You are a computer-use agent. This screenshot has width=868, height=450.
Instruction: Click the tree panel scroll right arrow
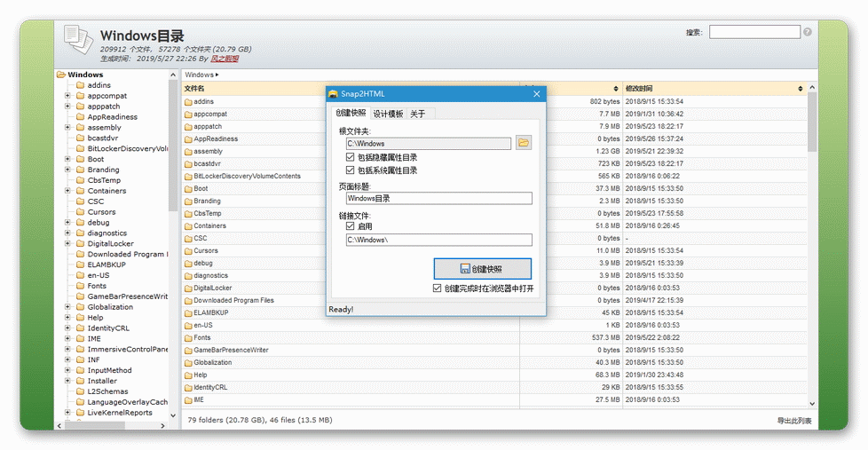pos(162,426)
